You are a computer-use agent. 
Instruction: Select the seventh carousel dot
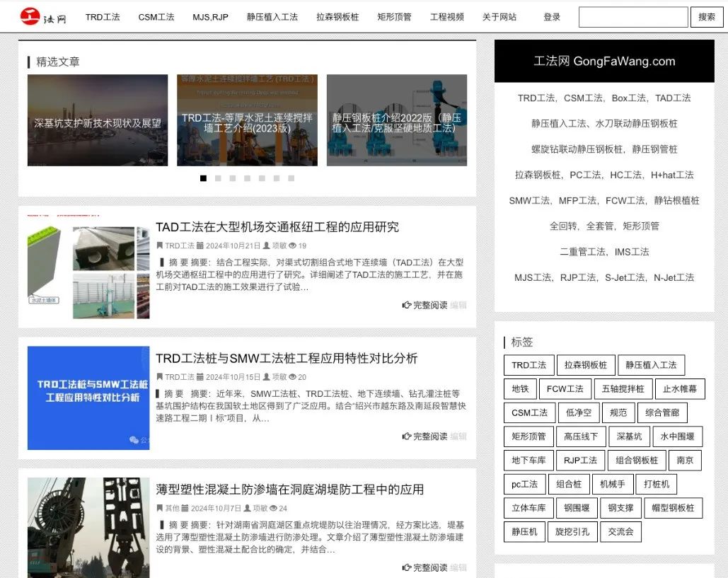pyautogui.click(x=291, y=178)
